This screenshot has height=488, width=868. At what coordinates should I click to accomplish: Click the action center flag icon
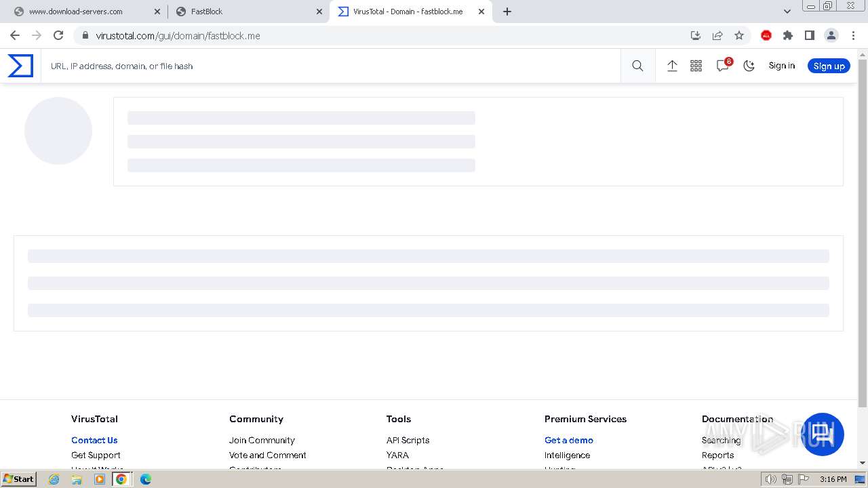[803, 479]
